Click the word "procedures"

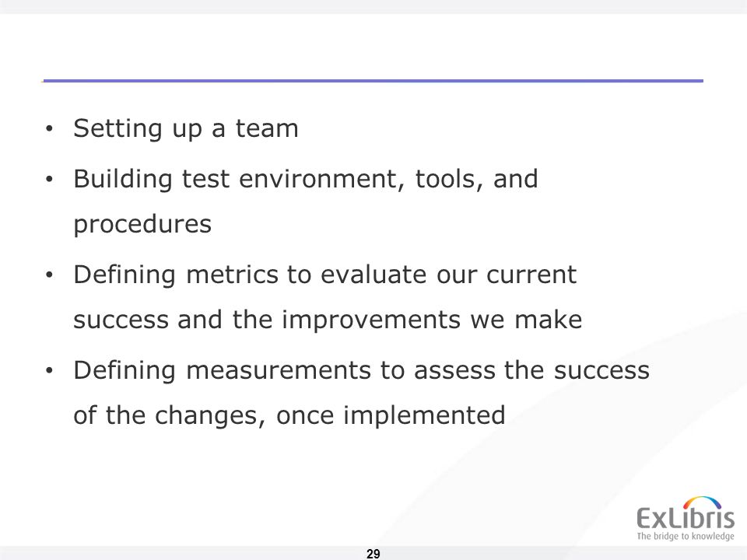coord(142,225)
